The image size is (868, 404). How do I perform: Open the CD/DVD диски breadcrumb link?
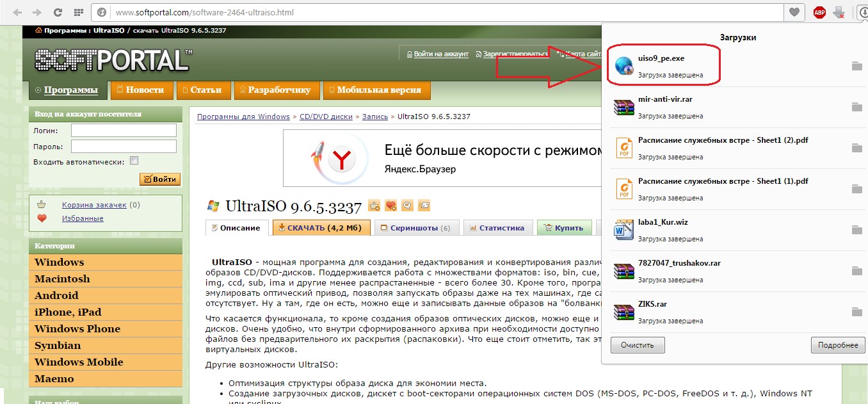tap(326, 117)
